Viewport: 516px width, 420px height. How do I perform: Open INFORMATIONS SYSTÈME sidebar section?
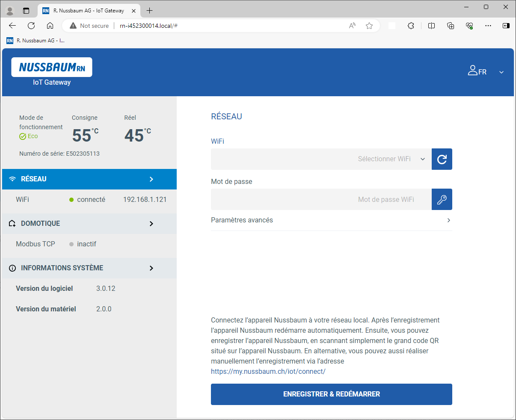(x=89, y=268)
